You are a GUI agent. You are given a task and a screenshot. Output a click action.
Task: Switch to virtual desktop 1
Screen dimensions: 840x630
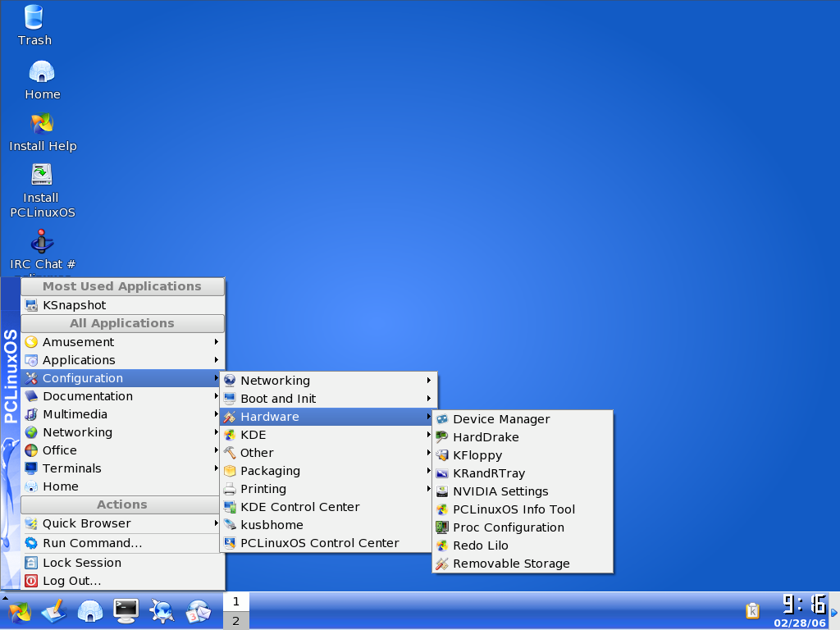[235, 601]
